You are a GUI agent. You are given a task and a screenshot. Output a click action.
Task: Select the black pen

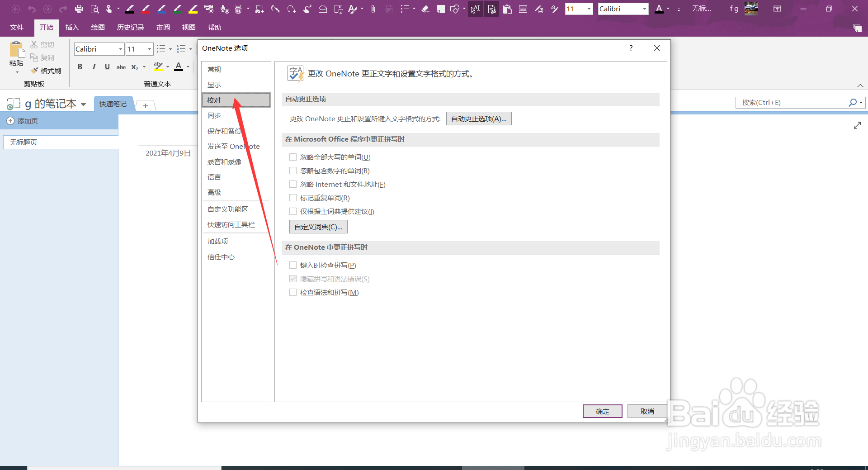[130, 9]
